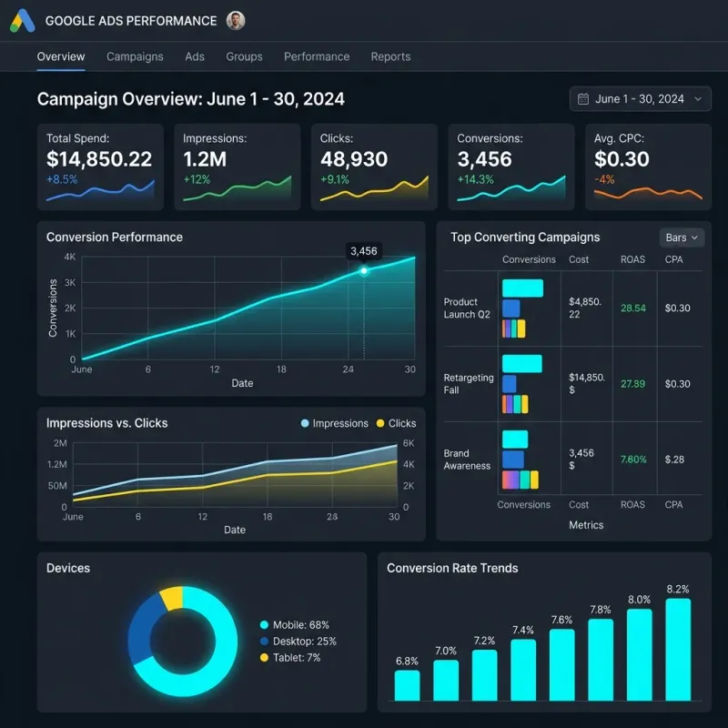Select the Groups tab
The width and height of the screenshot is (728, 728).
click(244, 56)
